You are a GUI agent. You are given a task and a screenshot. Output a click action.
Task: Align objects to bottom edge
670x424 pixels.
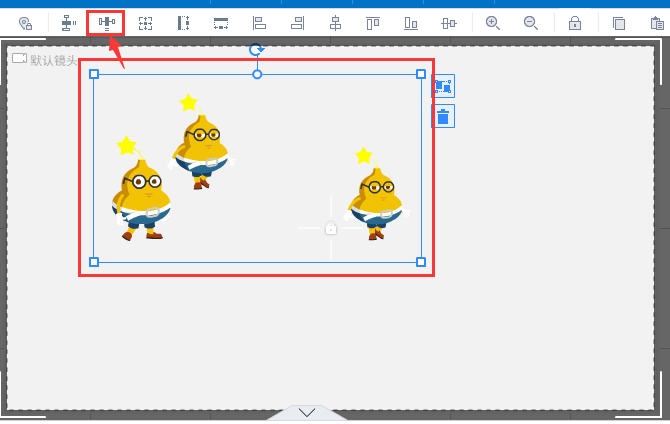click(411, 23)
